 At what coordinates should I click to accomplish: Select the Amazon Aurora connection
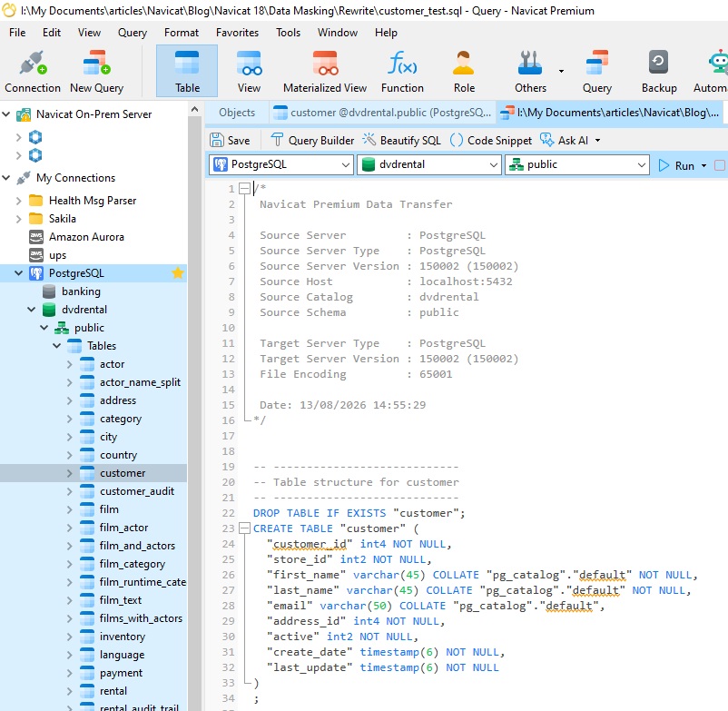86,237
